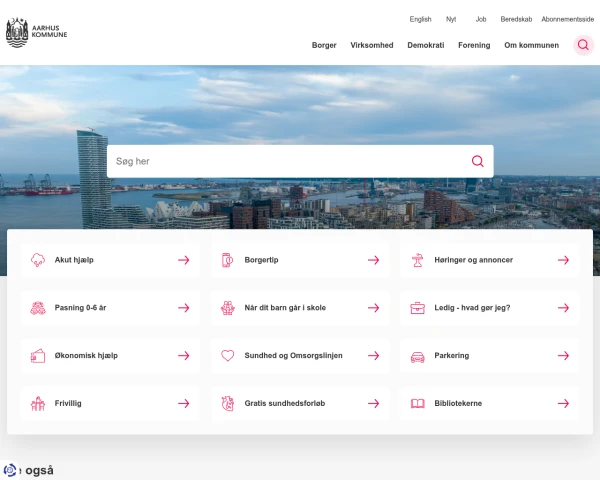Click the Bibliotekerne open book icon

tap(418, 404)
